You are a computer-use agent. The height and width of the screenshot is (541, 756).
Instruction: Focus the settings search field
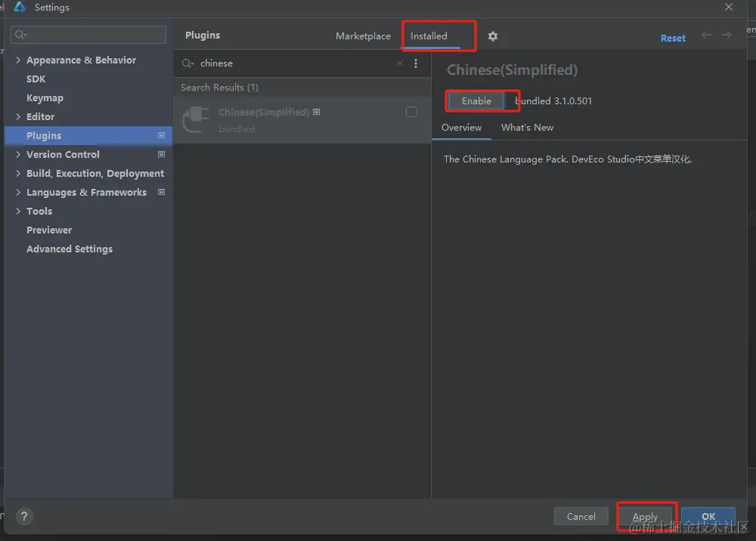88,35
